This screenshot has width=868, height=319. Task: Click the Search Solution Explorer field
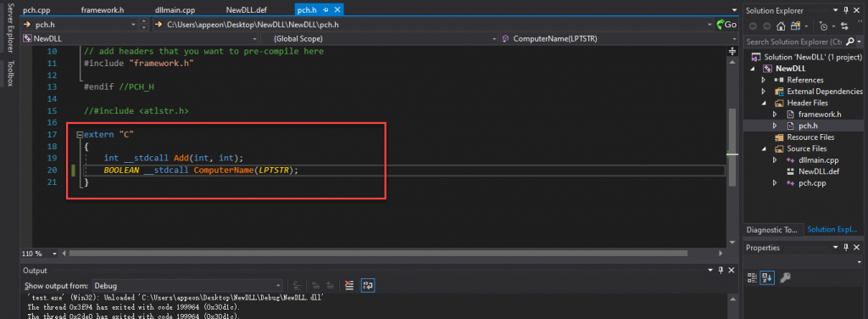pyautogui.click(x=793, y=42)
